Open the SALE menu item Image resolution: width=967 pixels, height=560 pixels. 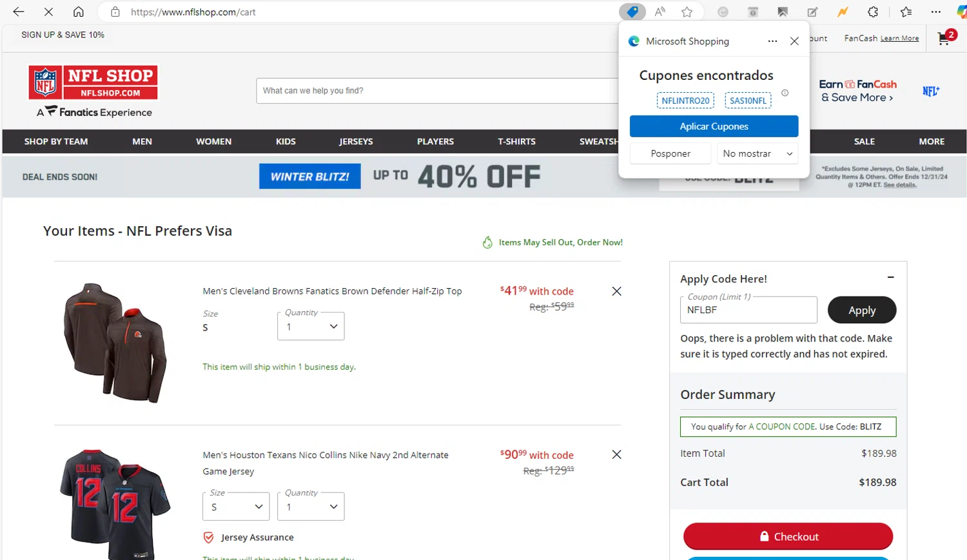[x=864, y=142]
